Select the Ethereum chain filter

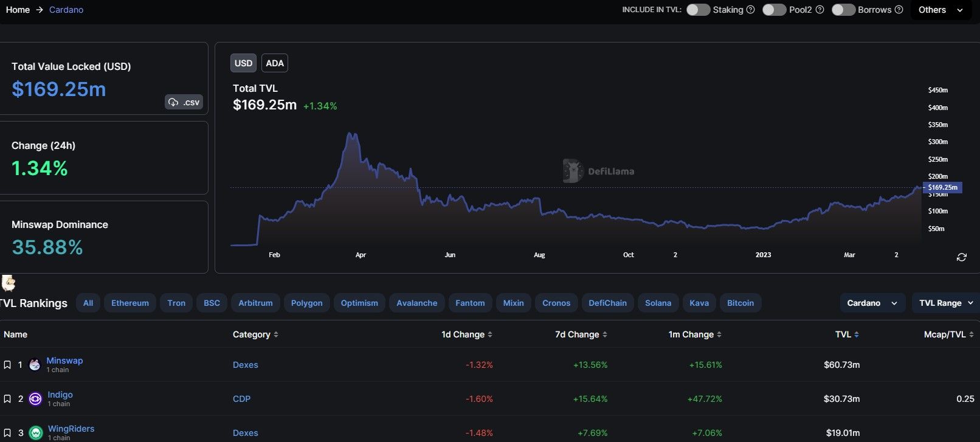(x=130, y=303)
